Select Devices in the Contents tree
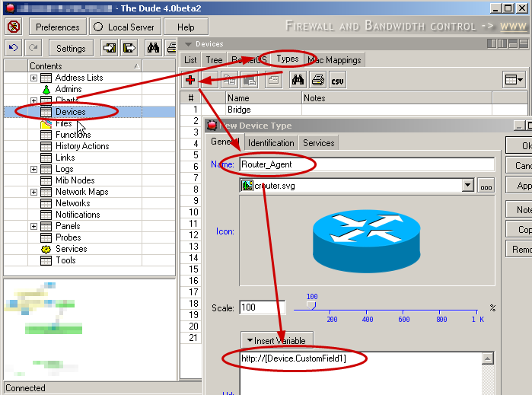This screenshot has height=395, width=532. click(x=70, y=112)
